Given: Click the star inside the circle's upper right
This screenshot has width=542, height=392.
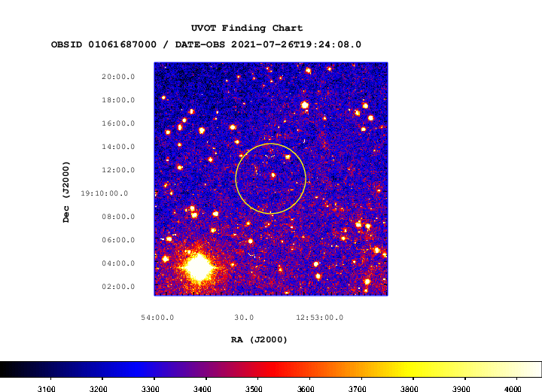Looking at the screenshot, I should coord(288,156).
